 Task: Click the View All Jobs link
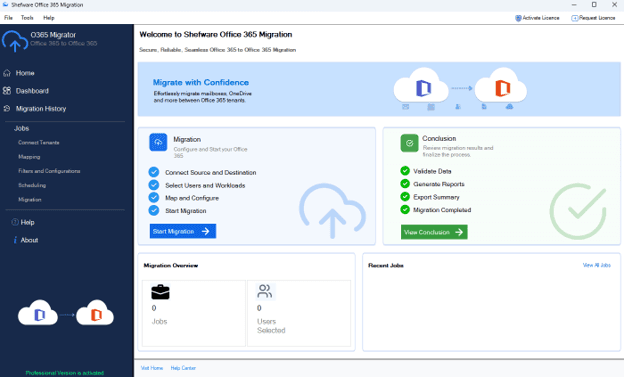click(x=597, y=265)
